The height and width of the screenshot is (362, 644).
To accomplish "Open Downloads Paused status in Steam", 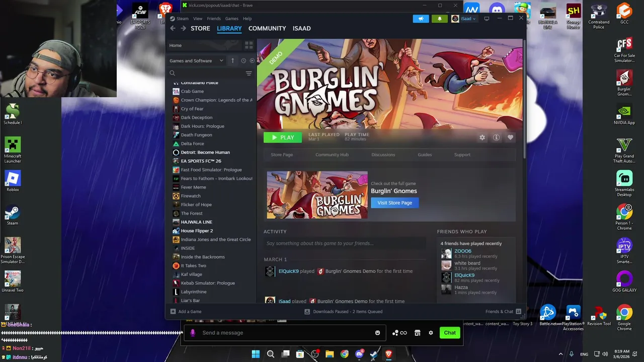I will (x=343, y=311).
